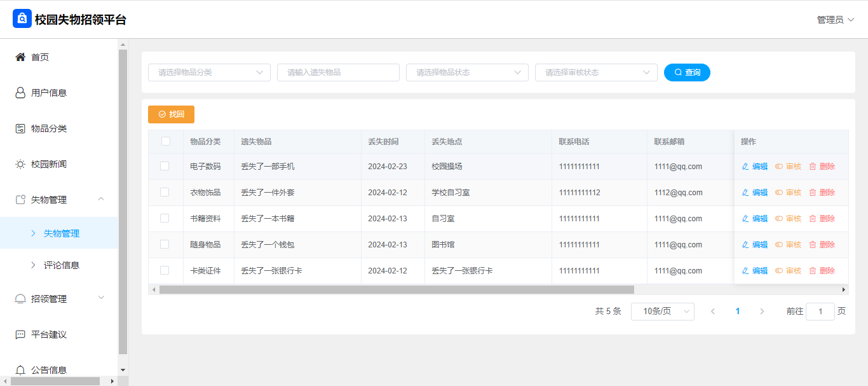This screenshot has height=386, width=868.
Task: Click the 审核 audit icon for 书籍资料 row
Action: [779, 219]
